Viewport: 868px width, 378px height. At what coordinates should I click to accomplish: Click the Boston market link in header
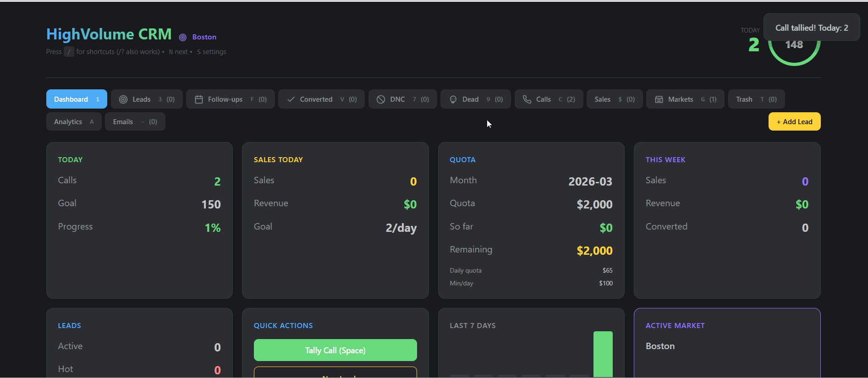click(204, 37)
